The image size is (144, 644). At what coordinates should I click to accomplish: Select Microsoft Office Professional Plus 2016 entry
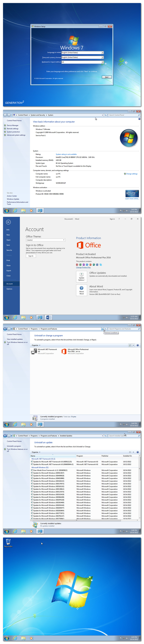coord(75,351)
